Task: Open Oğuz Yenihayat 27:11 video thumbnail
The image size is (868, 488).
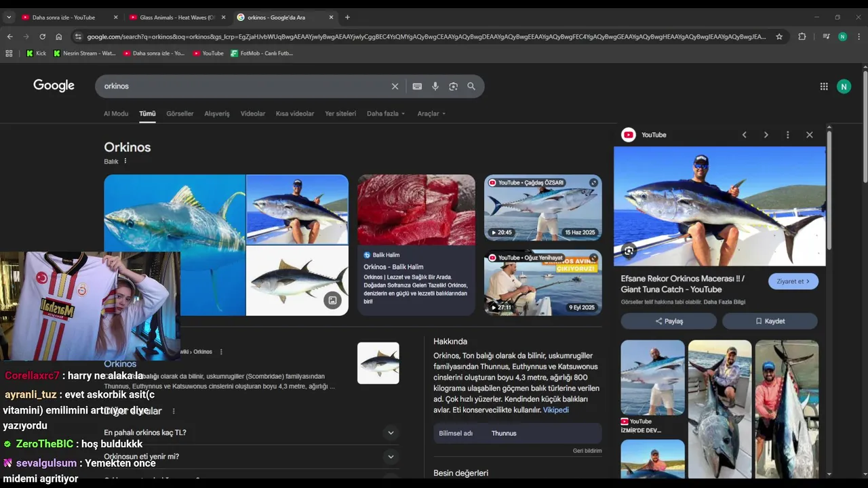Action: coord(542,283)
